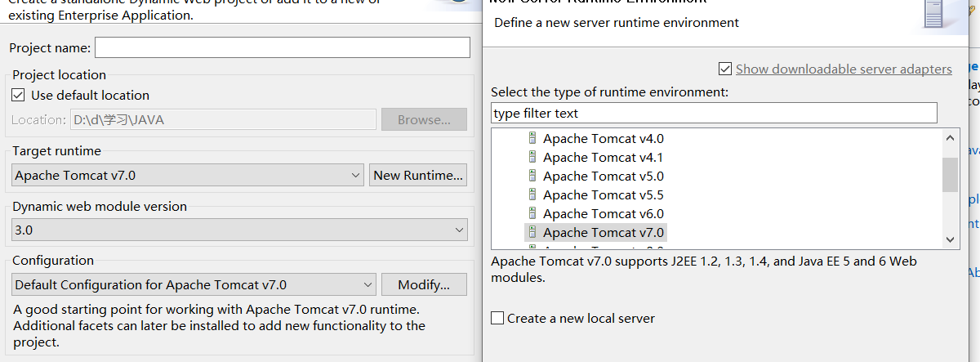
Task: Open the Target runtime dropdown
Action: click(189, 175)
